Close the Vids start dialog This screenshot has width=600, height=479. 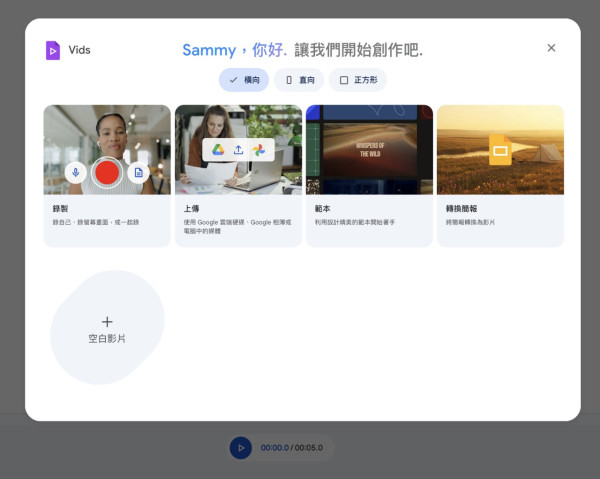tap(551, 48)
